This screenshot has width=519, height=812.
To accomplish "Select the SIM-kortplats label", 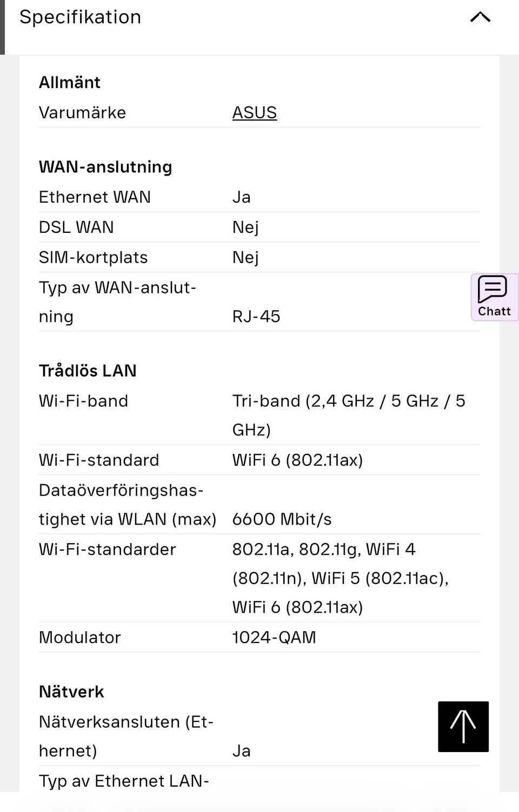I will [93, 258].
